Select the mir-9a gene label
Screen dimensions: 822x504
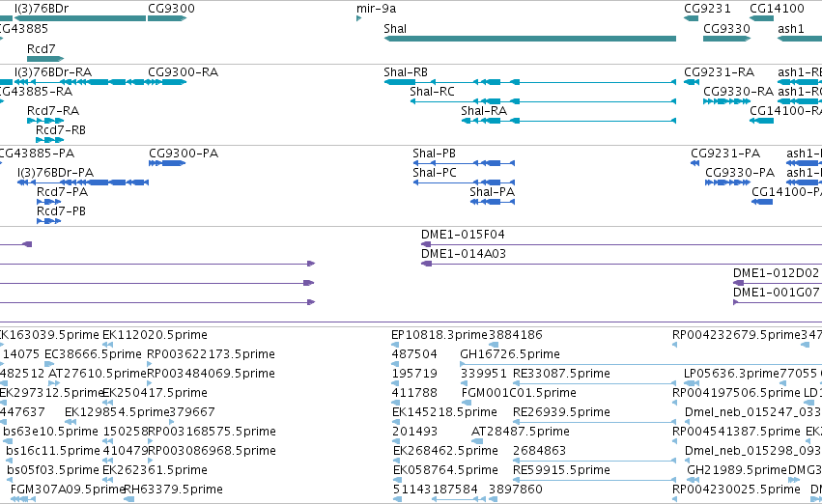[376, 9]
